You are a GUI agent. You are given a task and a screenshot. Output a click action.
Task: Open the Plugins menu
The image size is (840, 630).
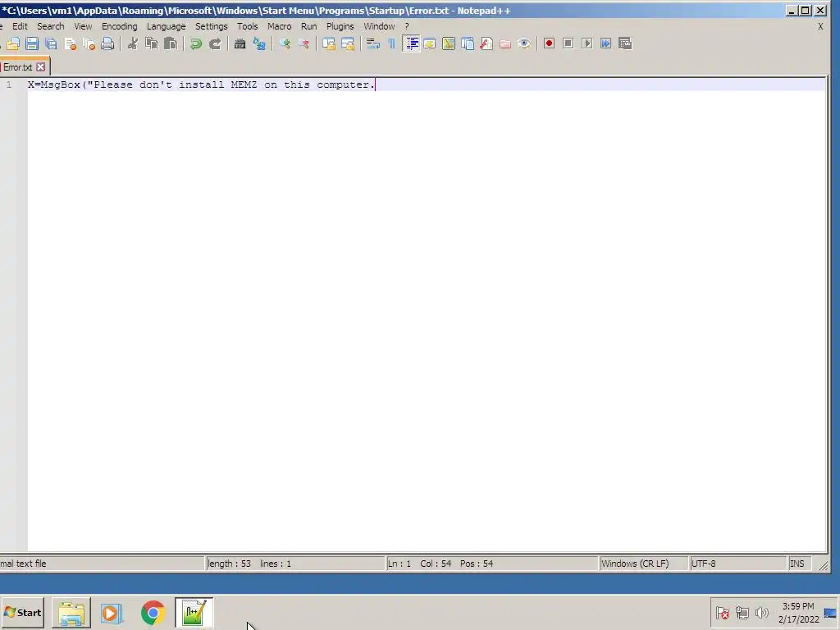click(x=340, y=26)
